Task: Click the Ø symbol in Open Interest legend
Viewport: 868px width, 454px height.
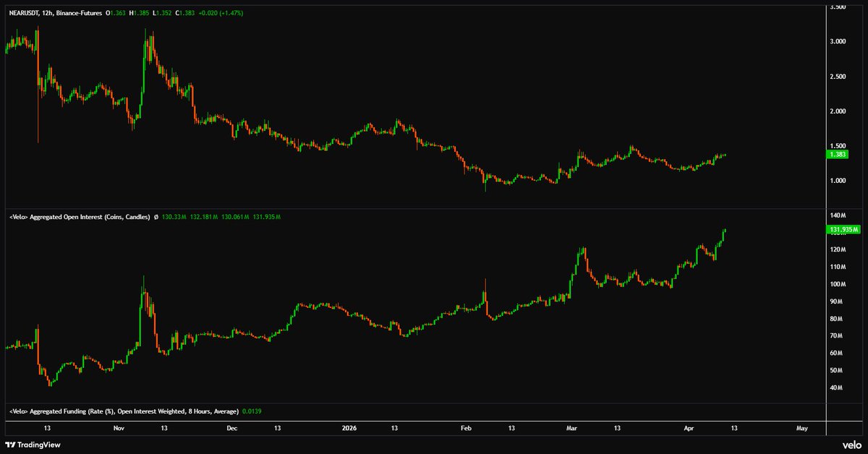Action: [x=158, y=217]
